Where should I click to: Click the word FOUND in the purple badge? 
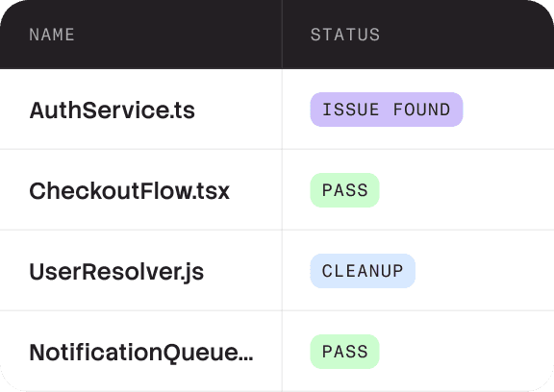point(422,110)
